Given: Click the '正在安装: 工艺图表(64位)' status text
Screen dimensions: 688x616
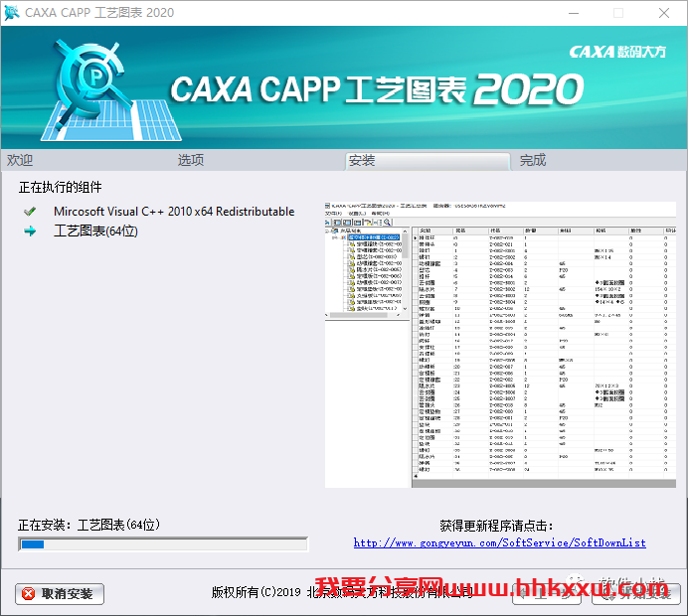Looking at the screenshot, I should pos(89,525).
